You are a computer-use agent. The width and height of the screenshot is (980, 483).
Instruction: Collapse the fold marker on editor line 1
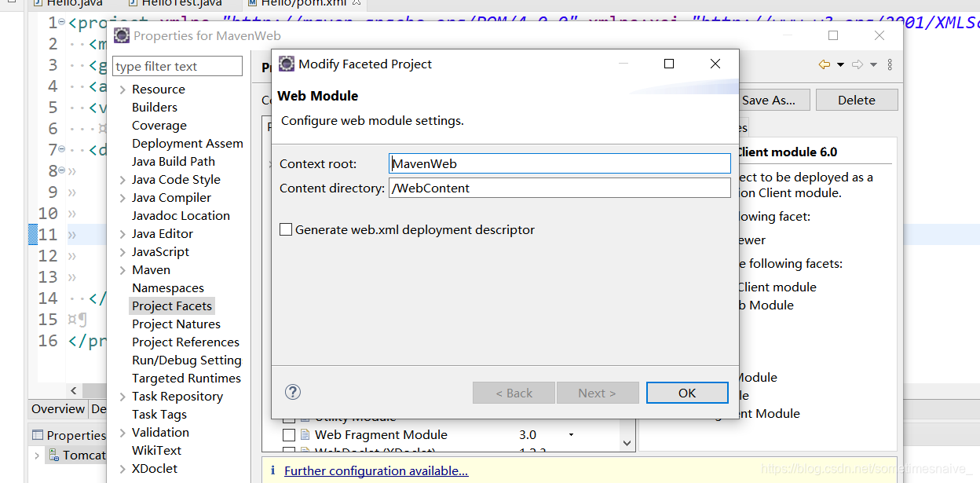tap(62, 23)
